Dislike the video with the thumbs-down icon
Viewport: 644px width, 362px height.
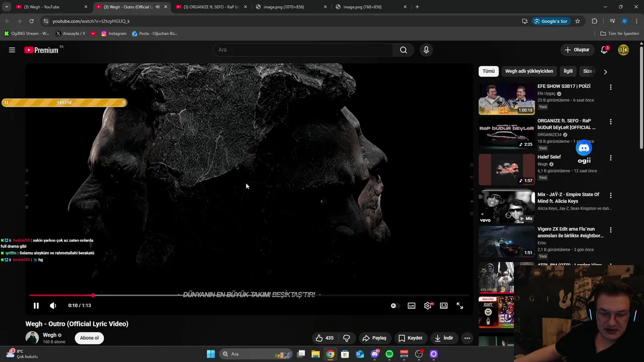(x=347, y=338)
